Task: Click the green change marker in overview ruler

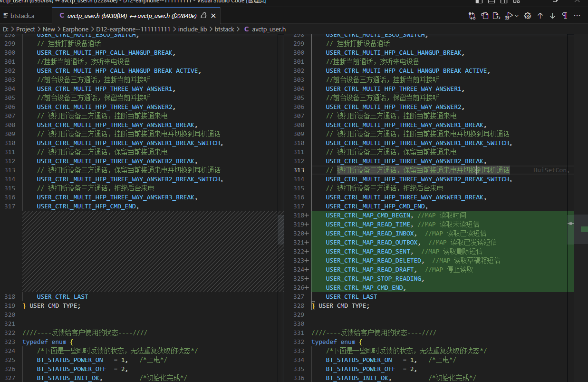Action: (x=584, y=229)
